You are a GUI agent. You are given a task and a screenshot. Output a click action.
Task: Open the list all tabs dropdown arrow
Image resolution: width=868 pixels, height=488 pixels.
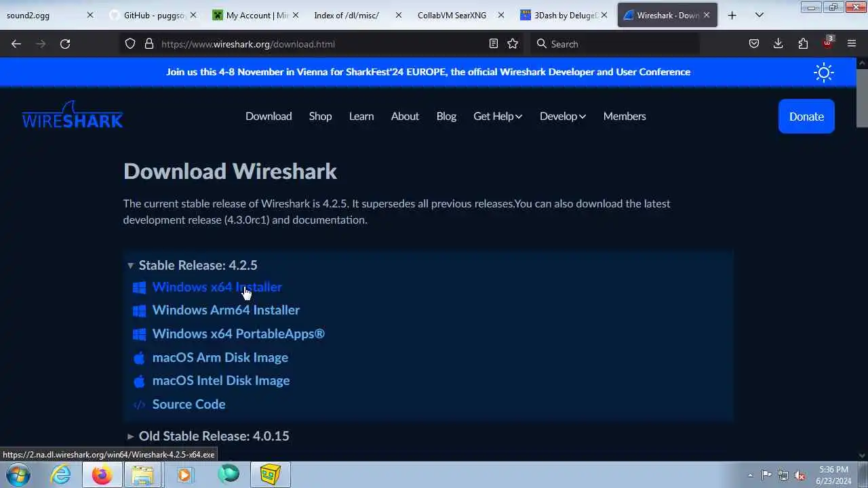tap(759, 16)
